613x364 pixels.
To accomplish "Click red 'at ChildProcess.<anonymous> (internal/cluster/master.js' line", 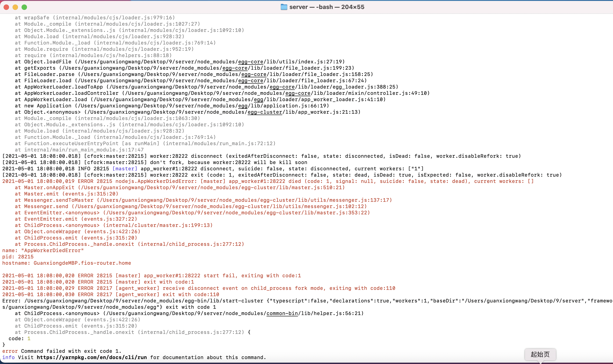I will [x=114, y=225].
